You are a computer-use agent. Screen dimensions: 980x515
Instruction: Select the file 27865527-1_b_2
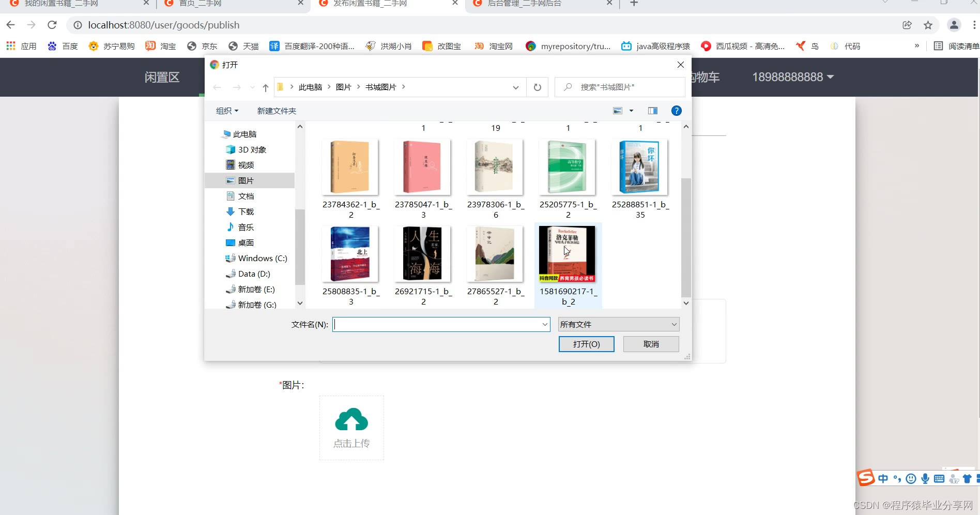(x=496, y=265)
